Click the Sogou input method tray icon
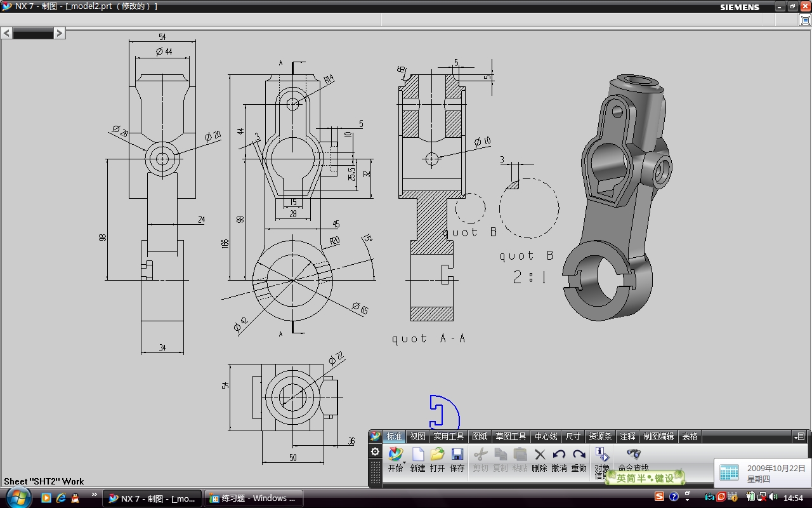 (x=660, y=497)
